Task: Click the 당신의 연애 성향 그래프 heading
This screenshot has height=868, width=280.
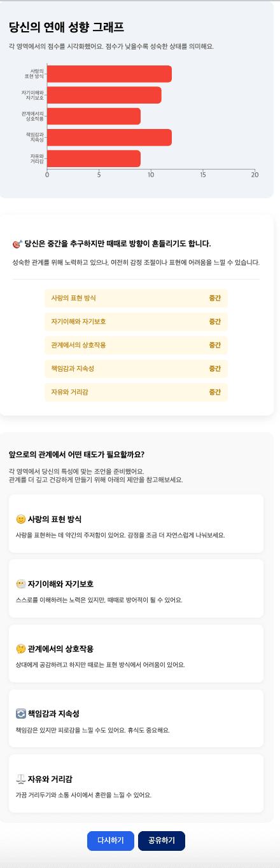Action: click(66, 27)
